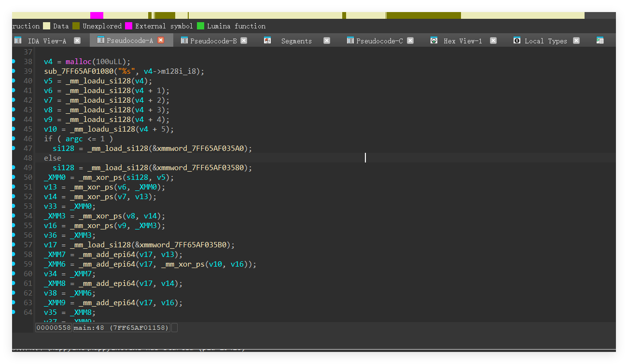Close the Pseudocode-B tab
Viewport: 628px width, 364px height.
[244, 40]
